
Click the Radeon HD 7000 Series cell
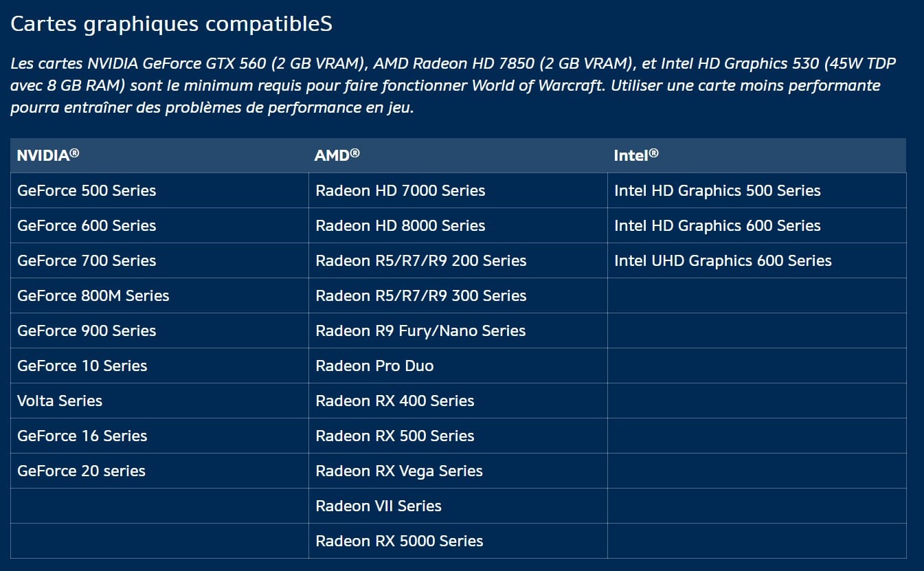[x=400, y=190]
